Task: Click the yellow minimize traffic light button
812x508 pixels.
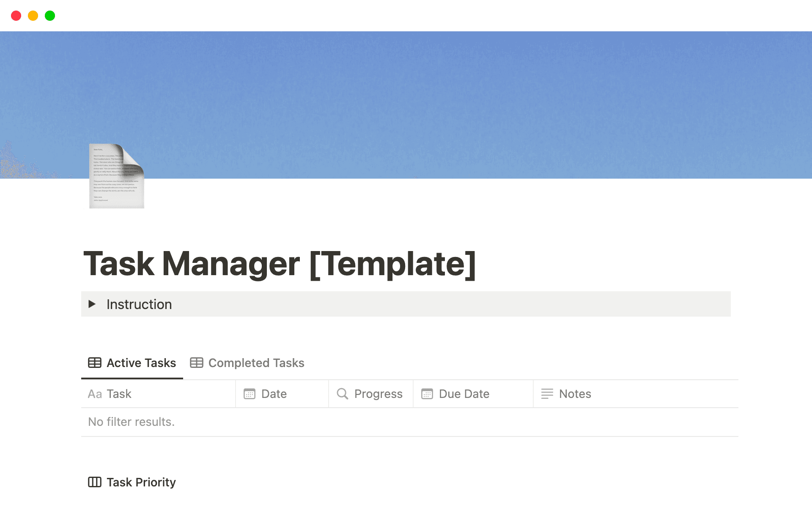Action: (33, 15)
